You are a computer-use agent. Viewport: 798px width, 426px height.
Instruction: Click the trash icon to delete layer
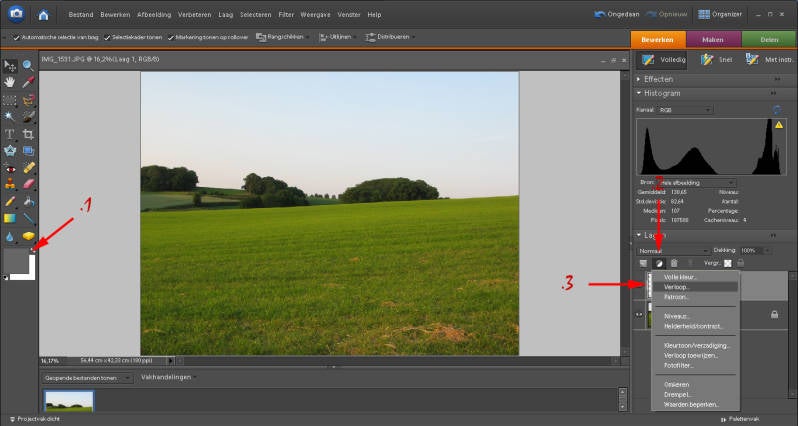point(675,263)
